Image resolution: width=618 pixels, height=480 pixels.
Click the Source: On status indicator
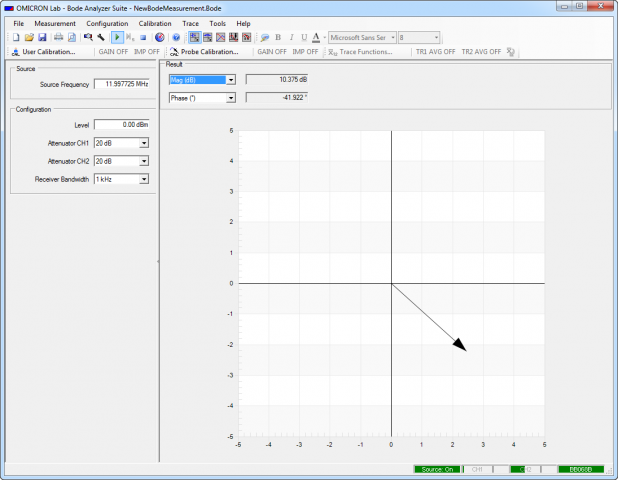[x=437, y=469]
